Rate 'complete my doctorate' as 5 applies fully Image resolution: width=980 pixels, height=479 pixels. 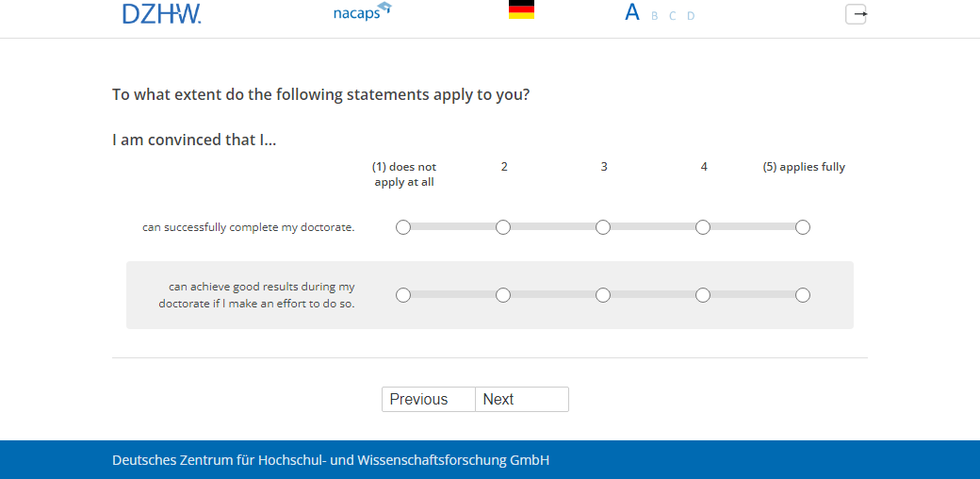pyautogui.click(x=803, y=227)
